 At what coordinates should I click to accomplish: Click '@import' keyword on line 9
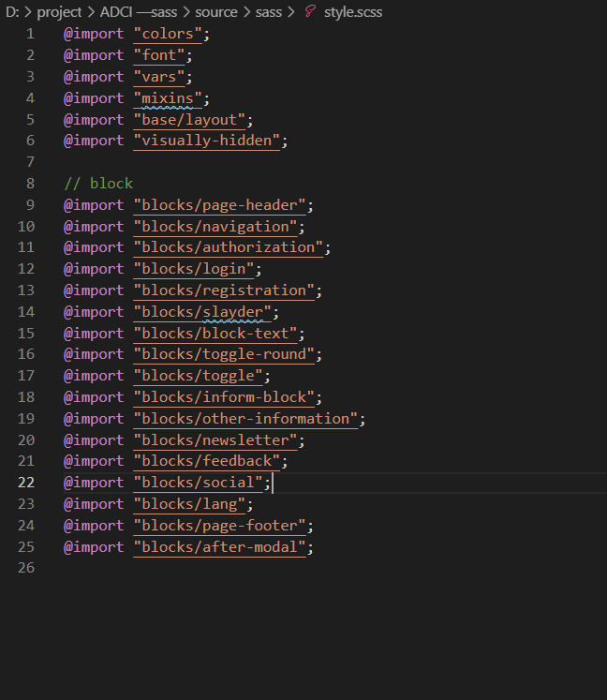(x=94, y=205)
